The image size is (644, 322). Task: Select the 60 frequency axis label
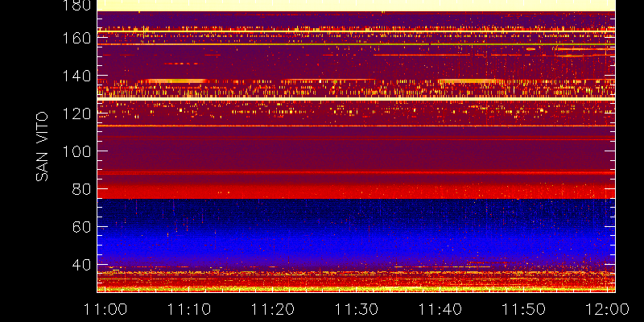point(80,227)
